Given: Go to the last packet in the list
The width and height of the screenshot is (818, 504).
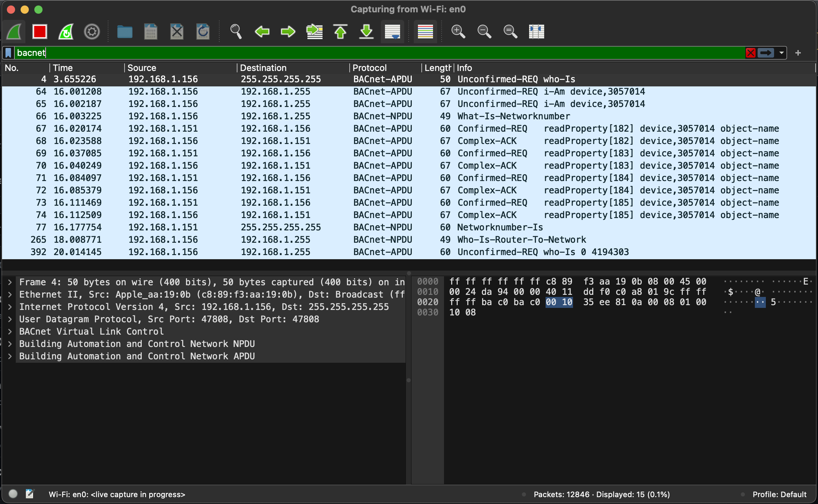Looking at the screenshot, I should click(x=366, y=32).
